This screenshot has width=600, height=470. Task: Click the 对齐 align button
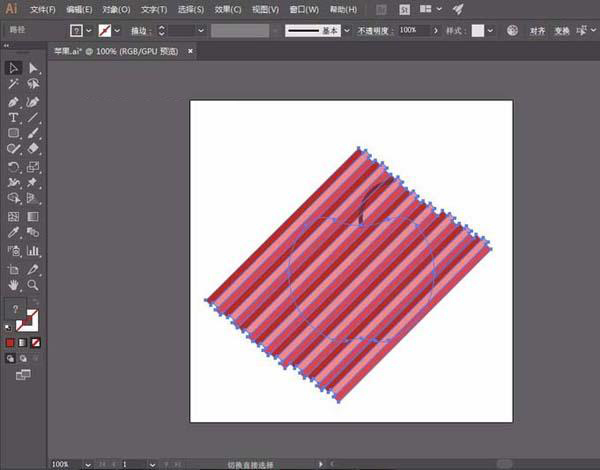(536, 31)
